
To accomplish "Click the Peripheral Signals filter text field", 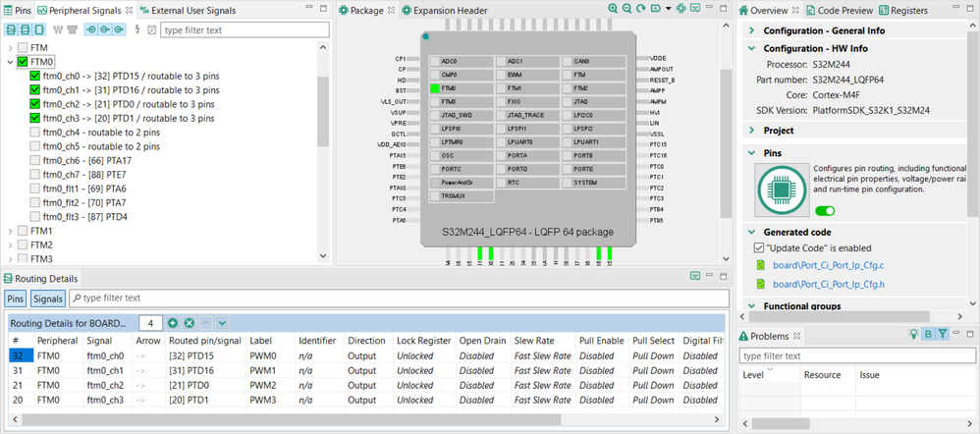I will pyautogui.click(x=245, y=30).
